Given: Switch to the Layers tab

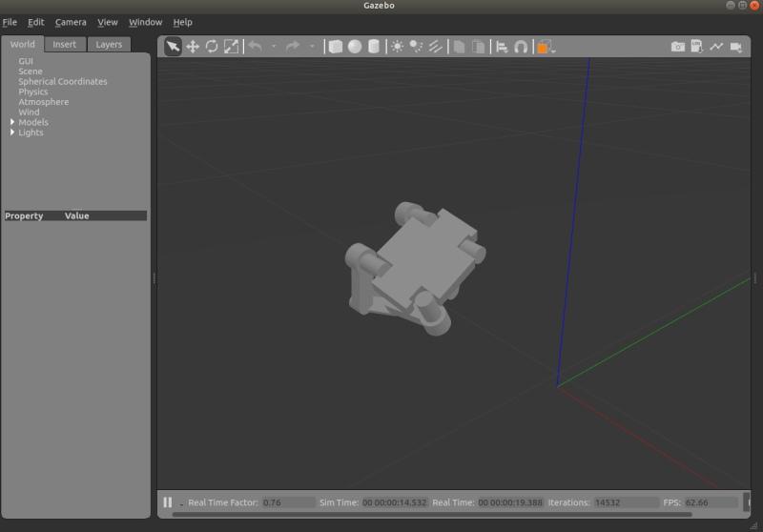Looking at the screenshot, I should click(109, 44).
